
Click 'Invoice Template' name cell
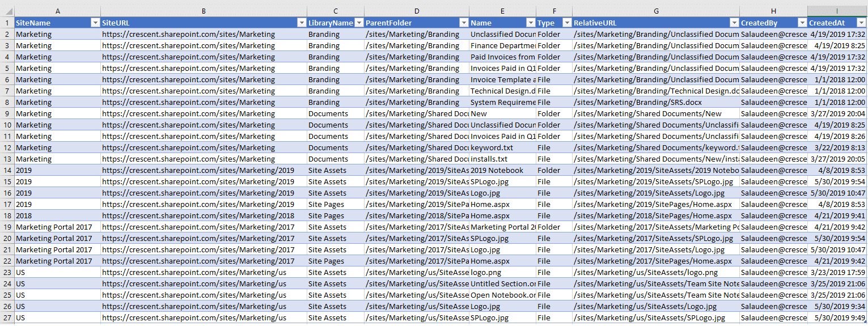[x=502, y=79]
